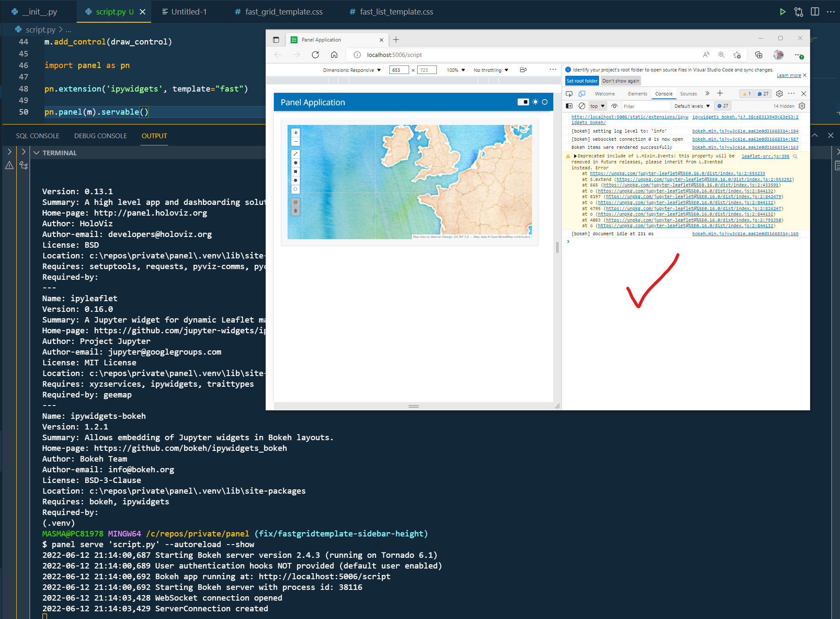Open the Default levels dropdown
Screen dimensions: 840x619
(692, 106)
